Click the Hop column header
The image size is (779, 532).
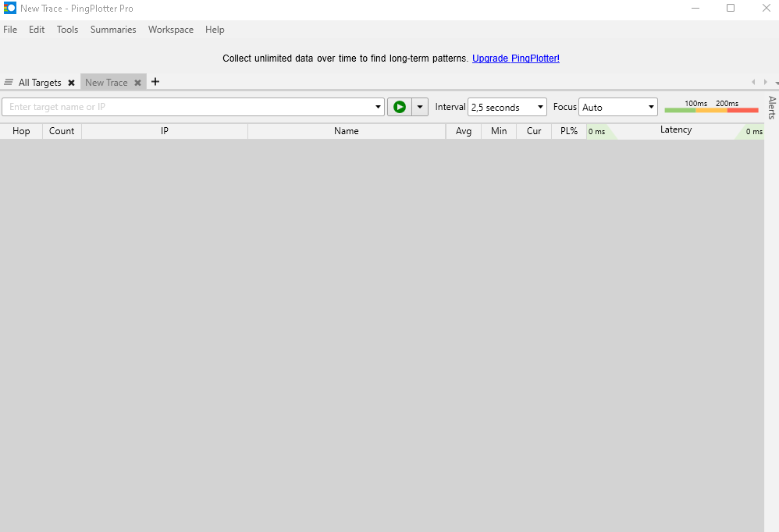[x=21, y=131]
